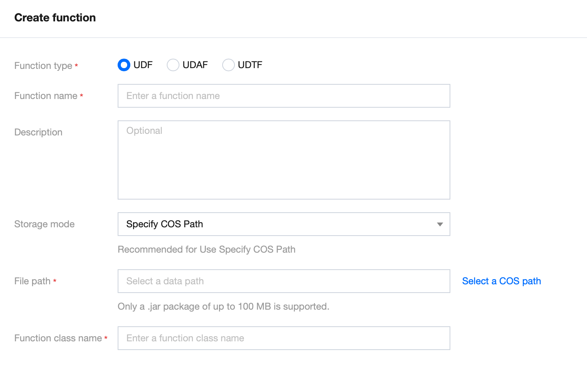
Task: Focus the File path input box
Action: click(x=284, y=281)
